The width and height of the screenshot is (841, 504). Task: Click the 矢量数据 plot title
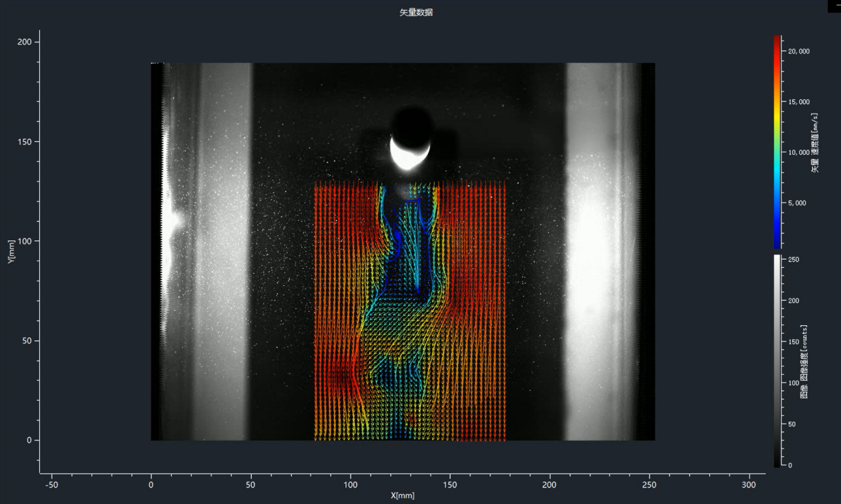pos(416,13)
